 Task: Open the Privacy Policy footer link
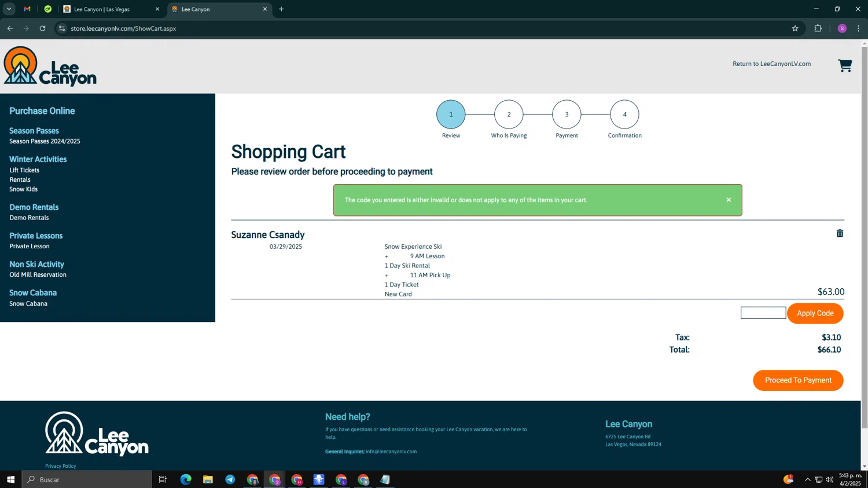tap(61, 466)
